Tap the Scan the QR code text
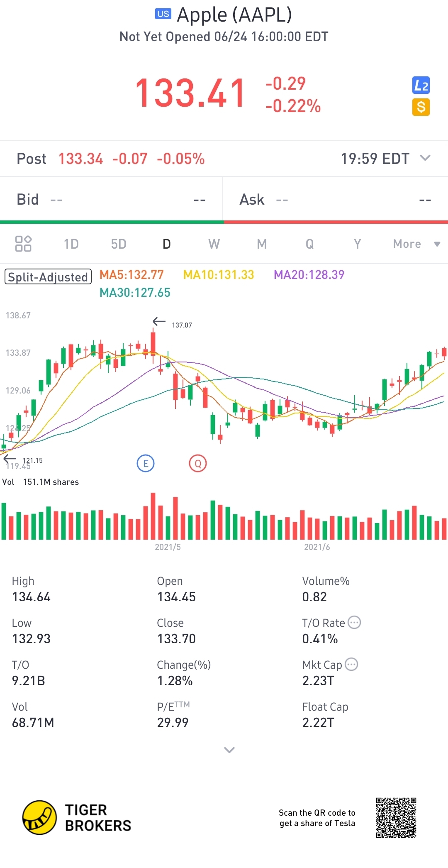This screenshot has width=448, height=868. (x=317, y=818)
